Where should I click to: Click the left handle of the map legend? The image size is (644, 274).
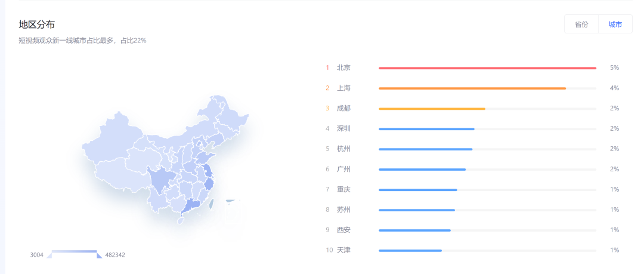tap(49, 255)
